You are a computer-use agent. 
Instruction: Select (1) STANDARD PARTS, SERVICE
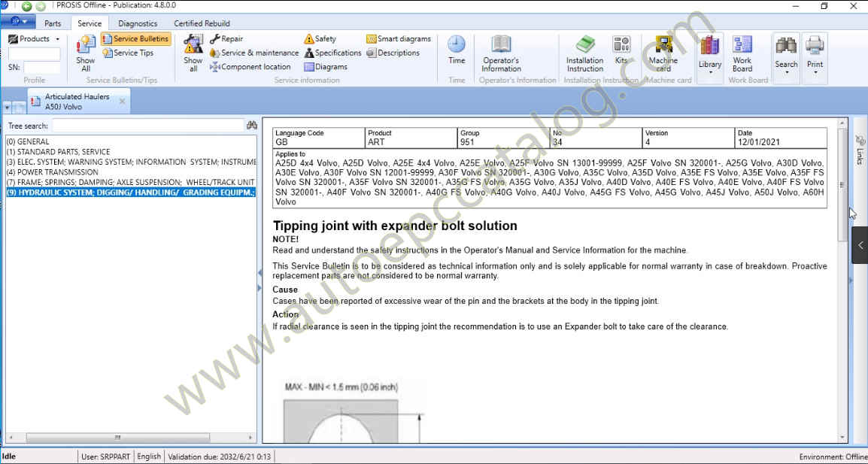point(58,152)
